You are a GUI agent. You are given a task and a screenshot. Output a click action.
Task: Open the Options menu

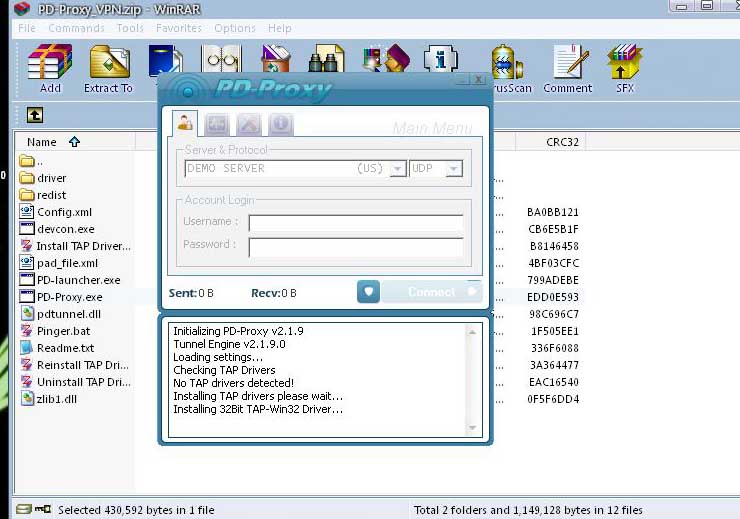pyautogui.click(x=235, y=28)
